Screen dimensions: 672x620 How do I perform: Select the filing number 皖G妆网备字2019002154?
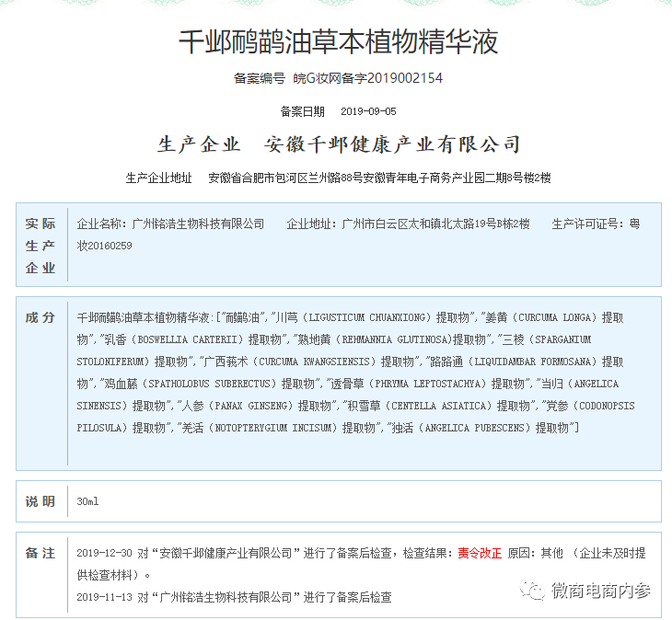(367, 78)
